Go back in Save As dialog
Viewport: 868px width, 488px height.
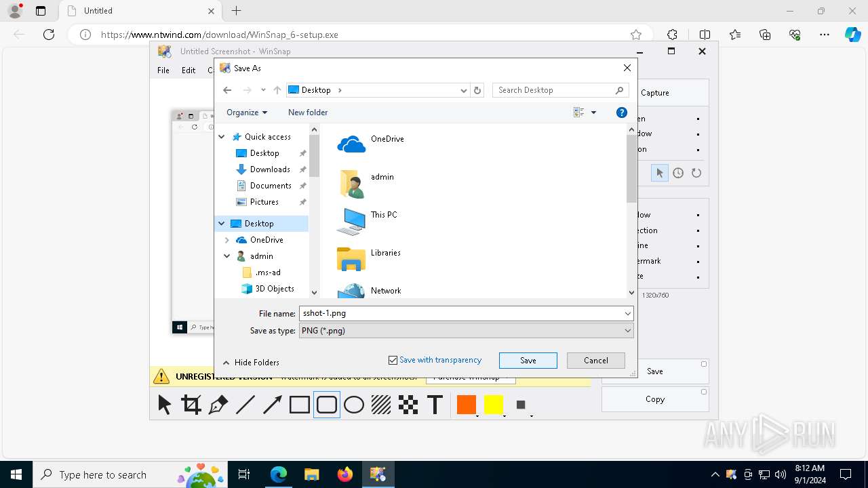[227, 90]
